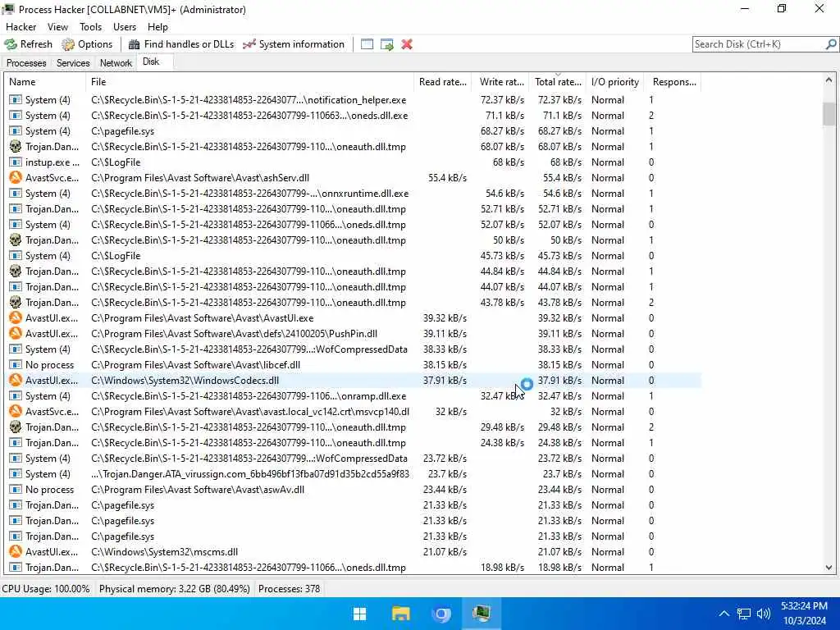Click the volume speaker tray icon
The image size is (840, 630).
[764, 614]
